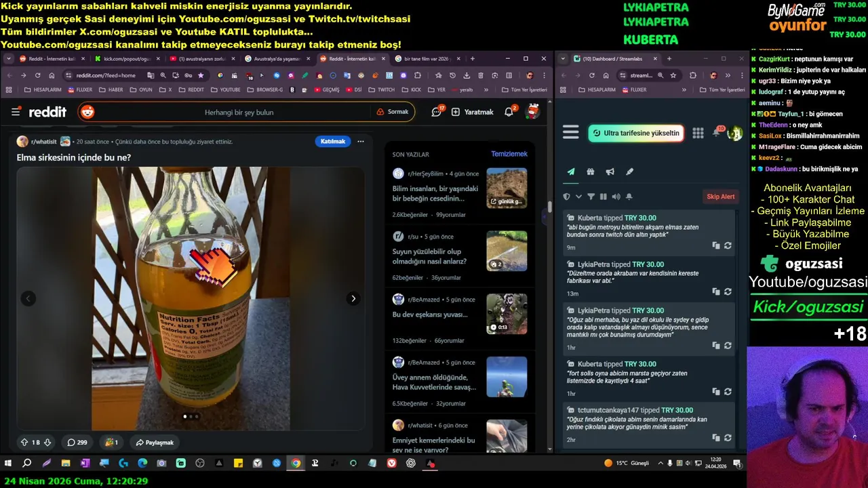Open the event filter funnel in Streamlabs
The height and width of the screenshot is (488, 868).
click(591, 197)
